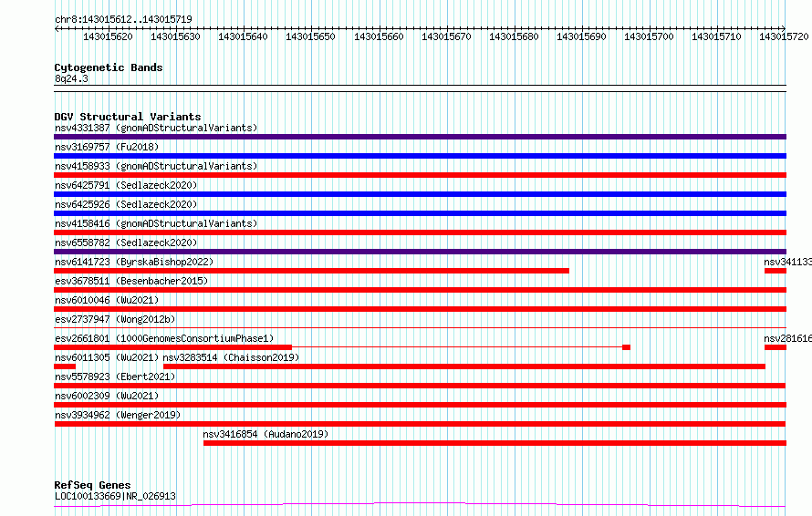The image size is (812, 516).
Task: Open nsv4158933 gnomADStructuralVariants entry
Action: click(156, 166)
